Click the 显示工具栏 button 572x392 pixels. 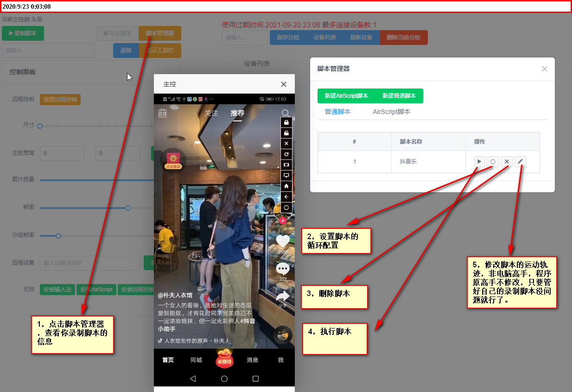(x=160, y=51)
